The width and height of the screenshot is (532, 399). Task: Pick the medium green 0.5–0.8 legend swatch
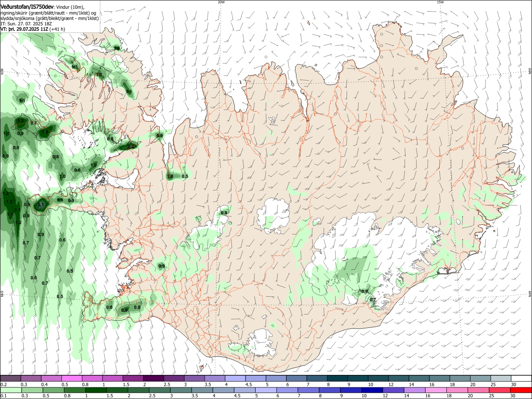click(x=53, y=390)
